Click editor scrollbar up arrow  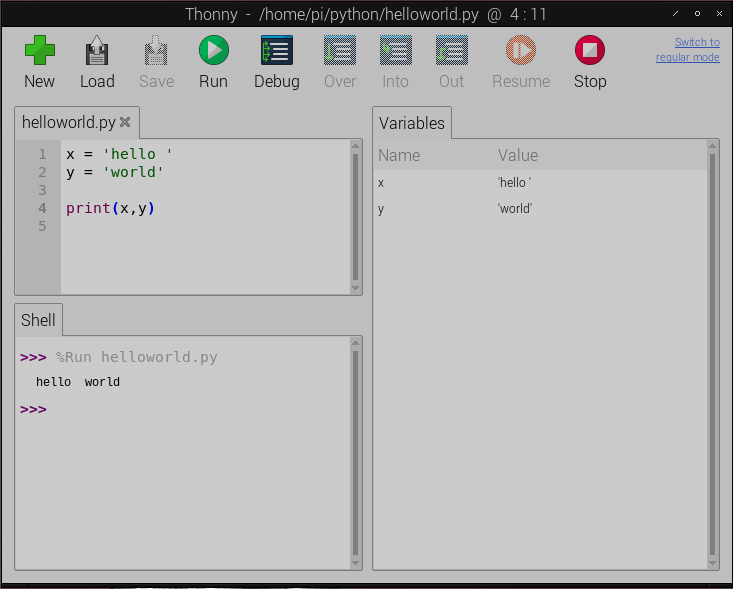tap(355, 146)
